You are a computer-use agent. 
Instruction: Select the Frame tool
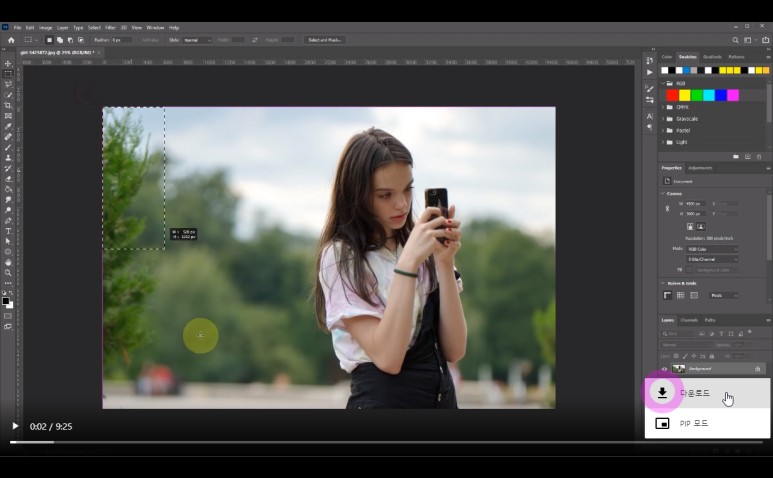[x=8, y=116]
